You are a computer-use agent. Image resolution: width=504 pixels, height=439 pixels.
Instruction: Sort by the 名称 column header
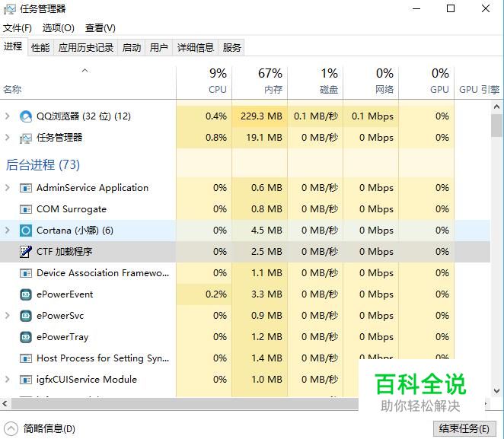[x=88, y=83]
